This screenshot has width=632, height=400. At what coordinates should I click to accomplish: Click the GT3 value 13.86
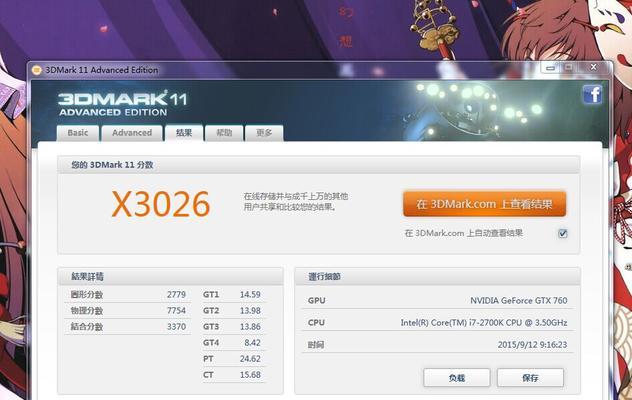point(250,327)
